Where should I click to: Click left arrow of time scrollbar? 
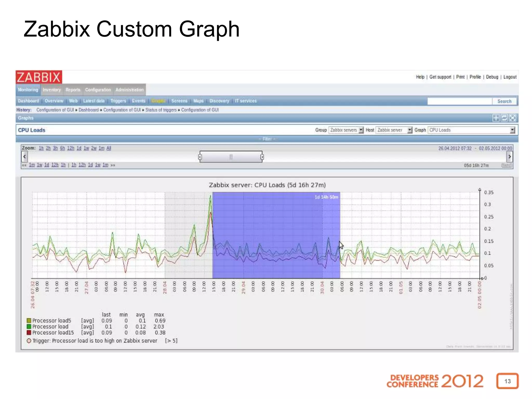click(x=24, y=157)
